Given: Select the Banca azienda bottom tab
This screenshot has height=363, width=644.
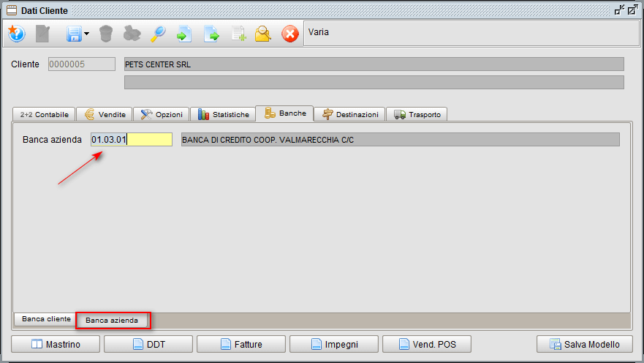Looking at the screenshot, I should (112, 321).
